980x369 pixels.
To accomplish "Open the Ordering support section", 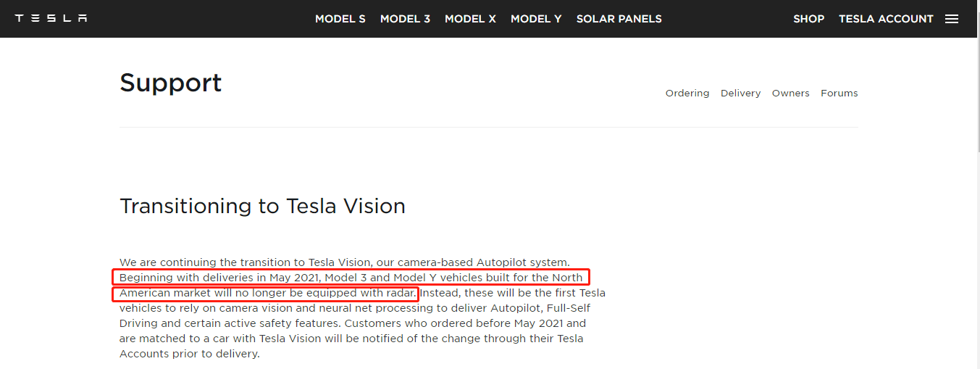I will [x=687, y=93].
